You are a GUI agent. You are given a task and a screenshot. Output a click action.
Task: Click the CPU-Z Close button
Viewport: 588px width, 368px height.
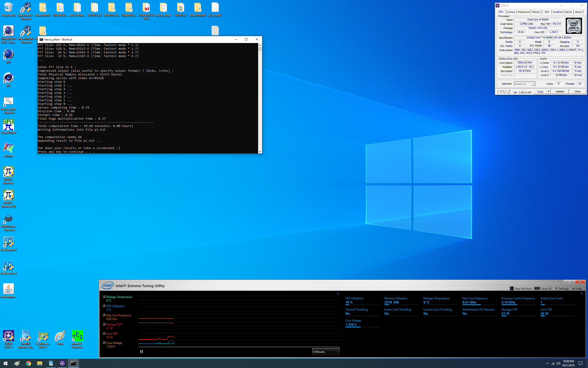(x=577, y=92)
